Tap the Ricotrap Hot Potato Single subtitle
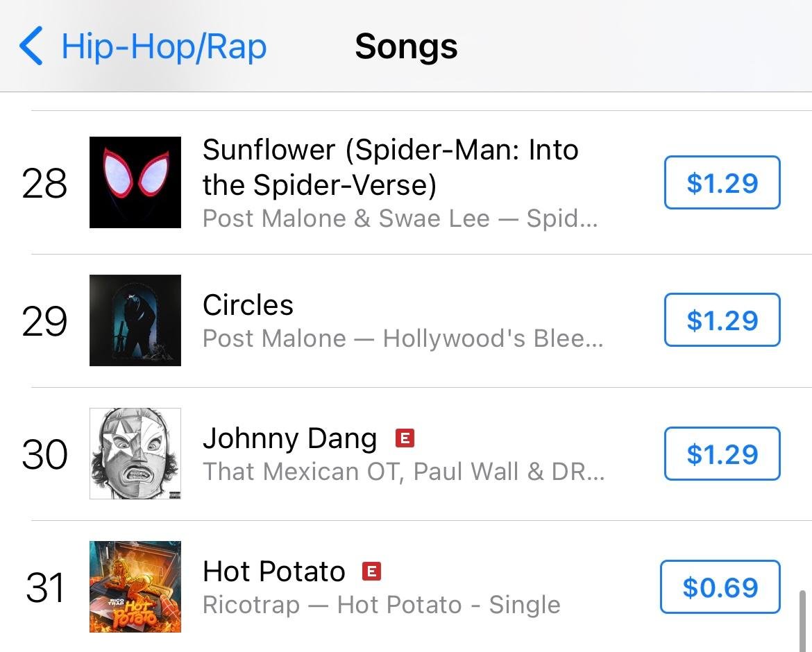Screen dimensions: 812x652 (x=381, y=605)
